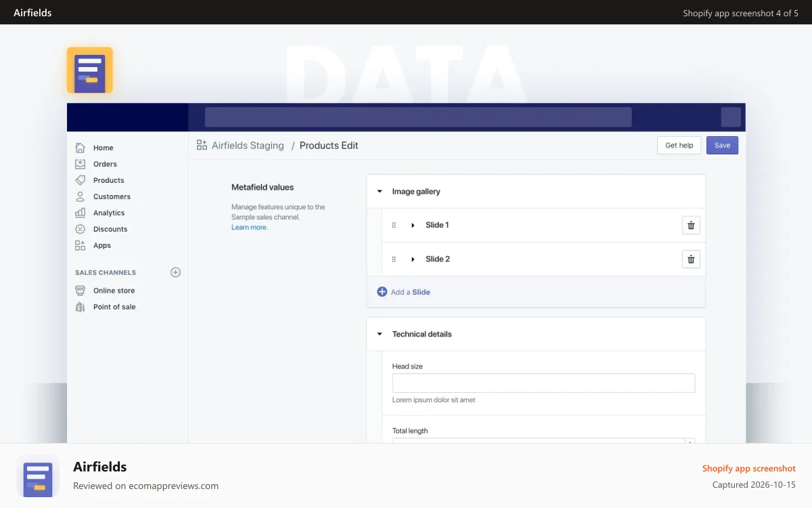Click the Products tag icon
Viewport: 812px width, 508px height.
[x=81, y=180]
